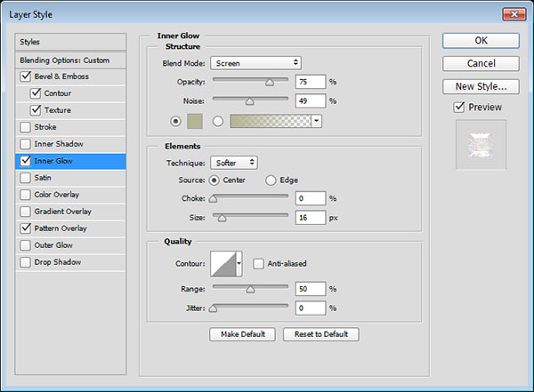Close the Layer Style dialog window
The image size is (534, 392).
511,13
